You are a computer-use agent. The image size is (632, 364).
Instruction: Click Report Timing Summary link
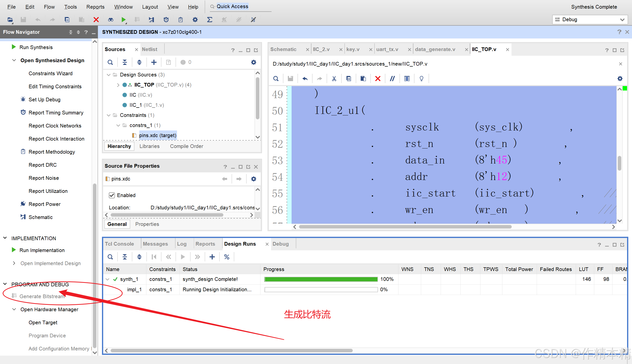(x=56, y=113)
